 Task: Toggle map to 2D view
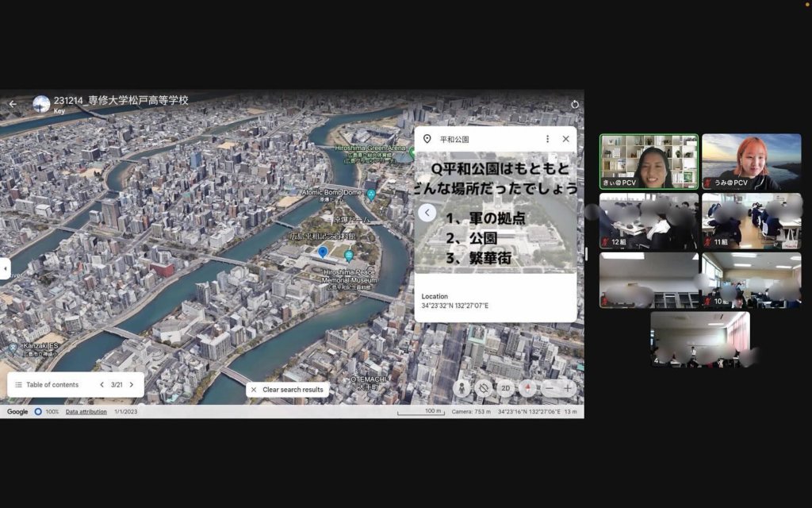point(505,388)
